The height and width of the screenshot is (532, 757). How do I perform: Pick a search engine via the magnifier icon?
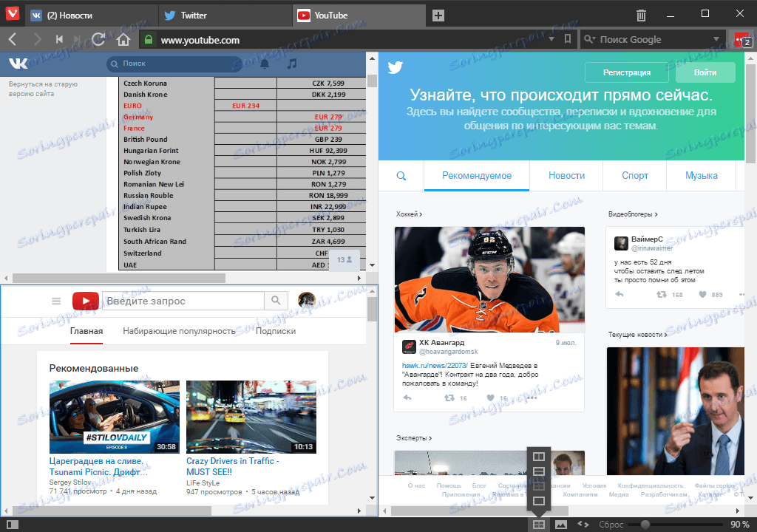(589, 39)
